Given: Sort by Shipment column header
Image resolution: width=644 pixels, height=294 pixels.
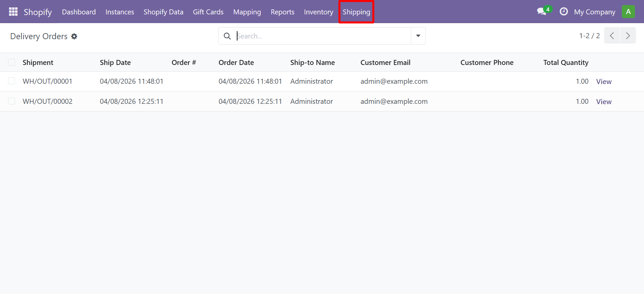Looking at the screenshot, I should 38,63.
